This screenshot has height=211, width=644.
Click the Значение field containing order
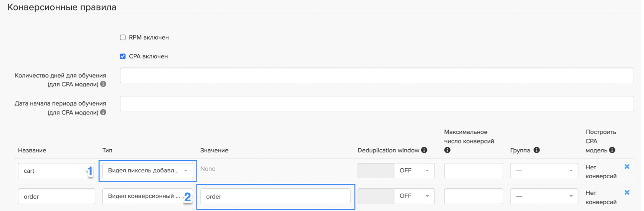pyautogui.click(x=275, y=197)
